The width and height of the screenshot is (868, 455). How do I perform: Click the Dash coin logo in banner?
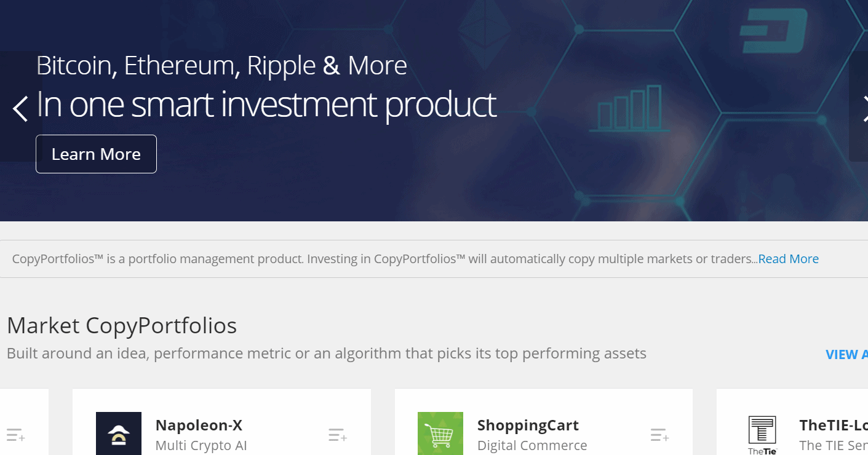pyautogui.click(x=774, y=31)
